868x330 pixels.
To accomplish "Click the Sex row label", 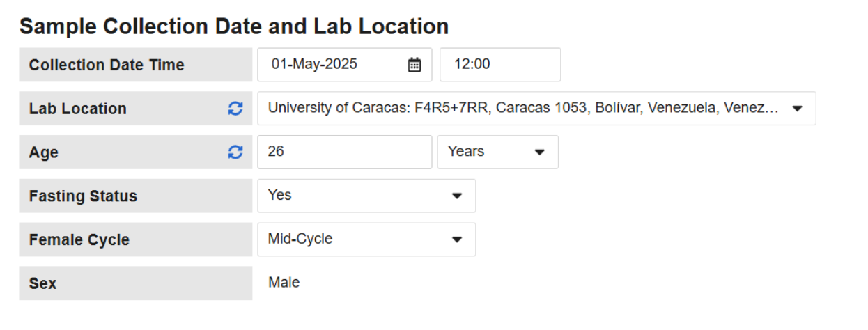I will (42, 284).
